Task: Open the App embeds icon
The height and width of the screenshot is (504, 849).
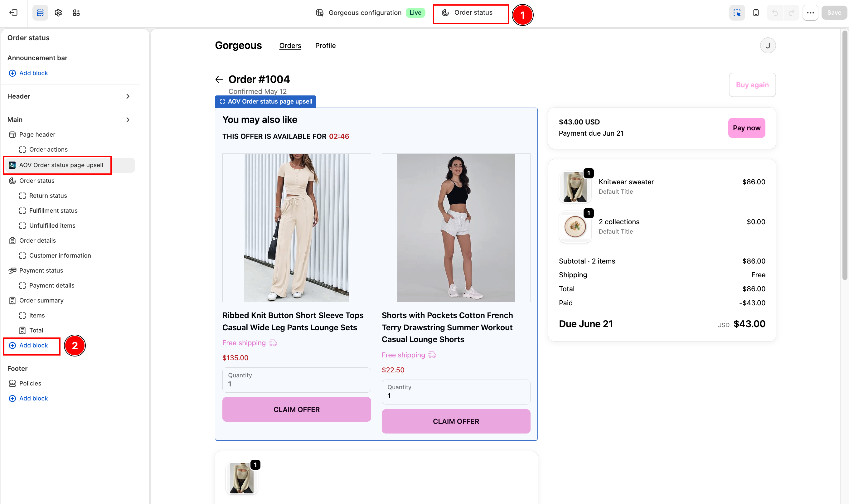Action: (x=76, y=12)
